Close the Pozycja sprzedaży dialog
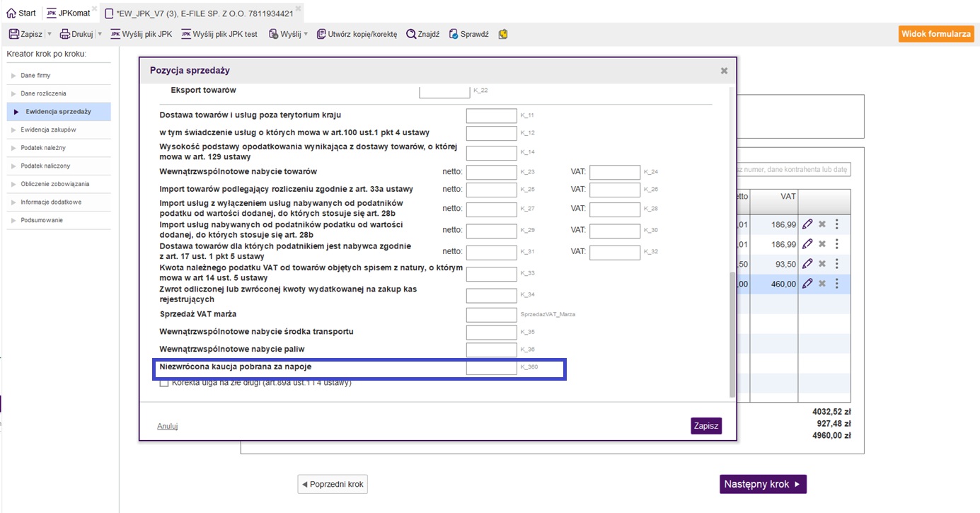 (x=724, y=71)
